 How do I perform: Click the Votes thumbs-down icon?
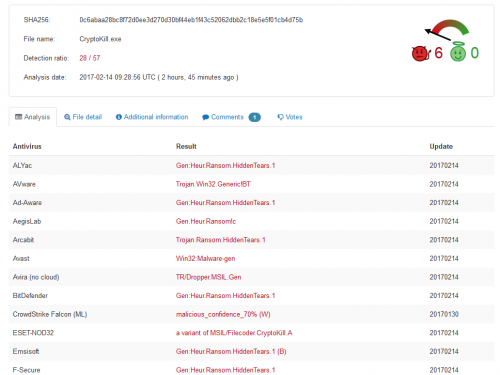click(x=281, y=117)
